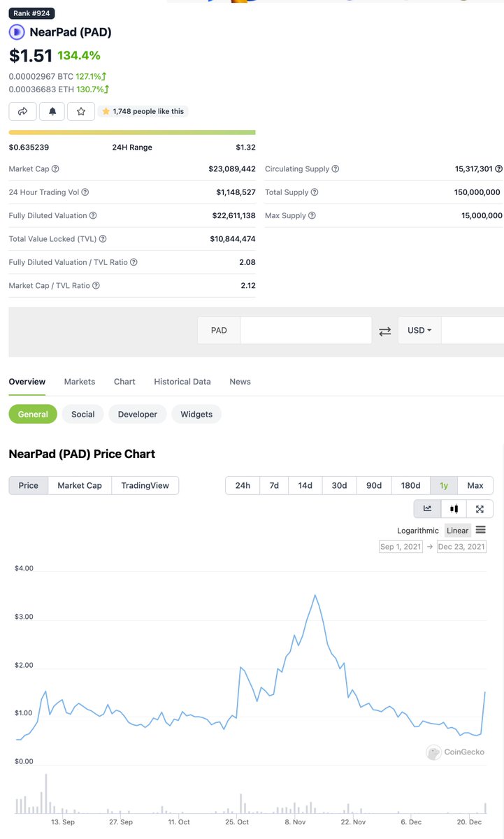Set chart range to 30d
This screenshot has width=504, height=839.
[x=339, y=485]
